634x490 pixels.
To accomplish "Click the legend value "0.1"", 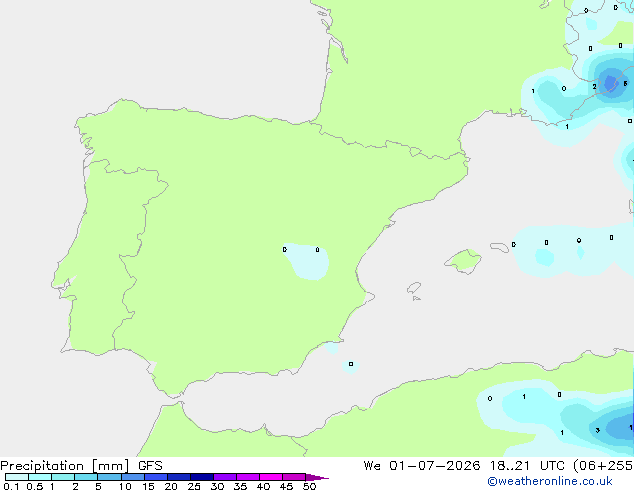I will [11, 486].
